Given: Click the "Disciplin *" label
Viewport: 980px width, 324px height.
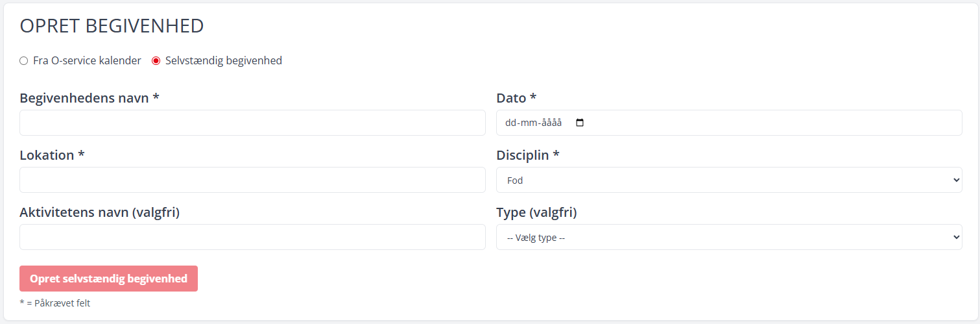Looking at the screenshot, I should [x=527, y=155].
